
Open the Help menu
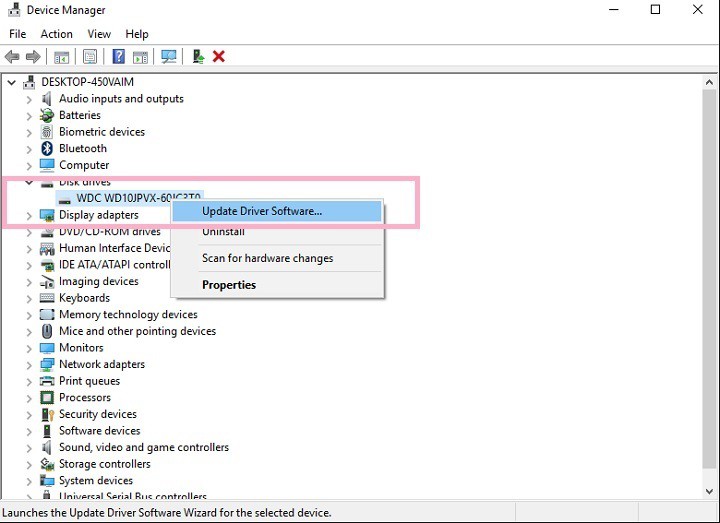pyautogui.click(x=137, y=34)
